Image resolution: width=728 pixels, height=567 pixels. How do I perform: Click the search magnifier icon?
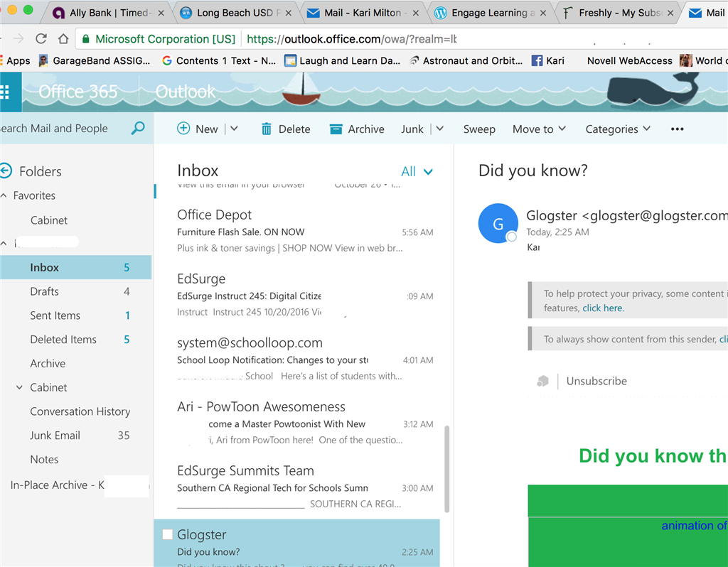click(x=138, y=128)
